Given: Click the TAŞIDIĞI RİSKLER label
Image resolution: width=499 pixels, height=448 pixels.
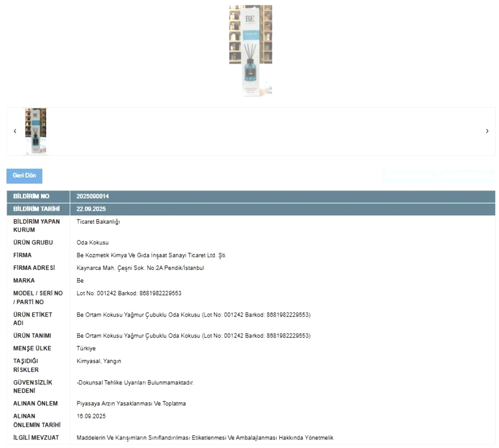Looking at the screenshot, I should point(26,366).
